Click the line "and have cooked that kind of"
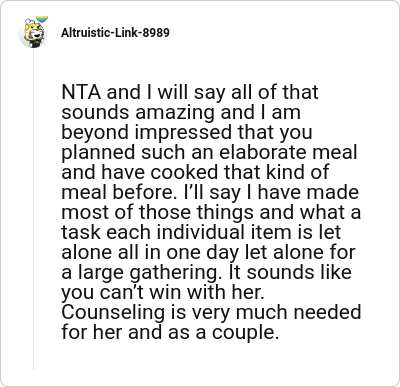Image resolution: width=400 pixels, height=387 pixels. (x=195, y=172)
